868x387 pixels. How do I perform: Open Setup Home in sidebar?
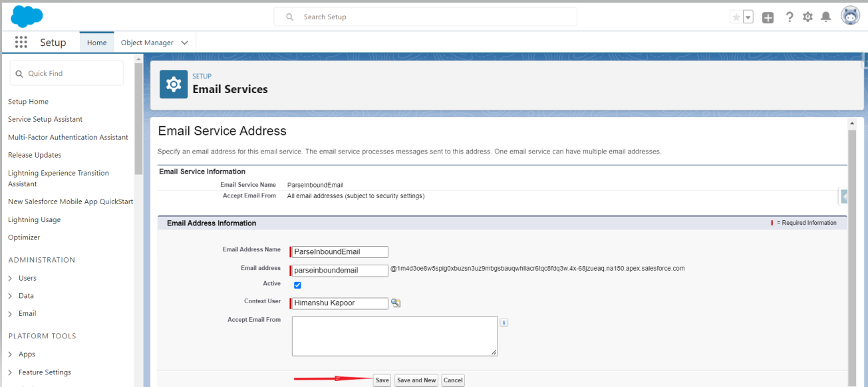tap(28, 102)
